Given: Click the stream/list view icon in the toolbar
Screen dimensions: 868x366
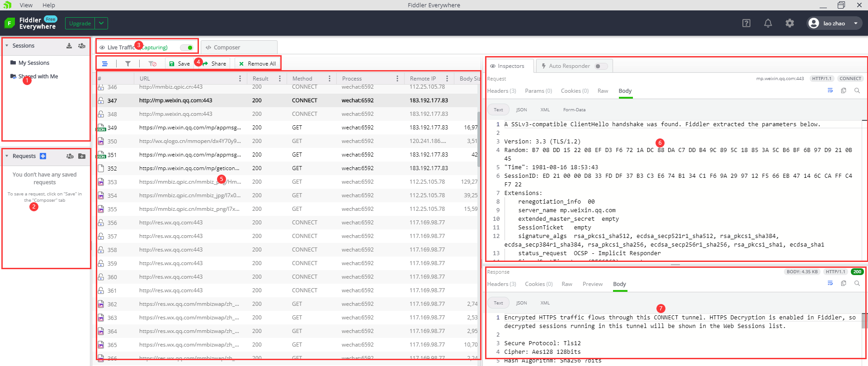Looking at the screenshot, I should (x=105, y=64).
